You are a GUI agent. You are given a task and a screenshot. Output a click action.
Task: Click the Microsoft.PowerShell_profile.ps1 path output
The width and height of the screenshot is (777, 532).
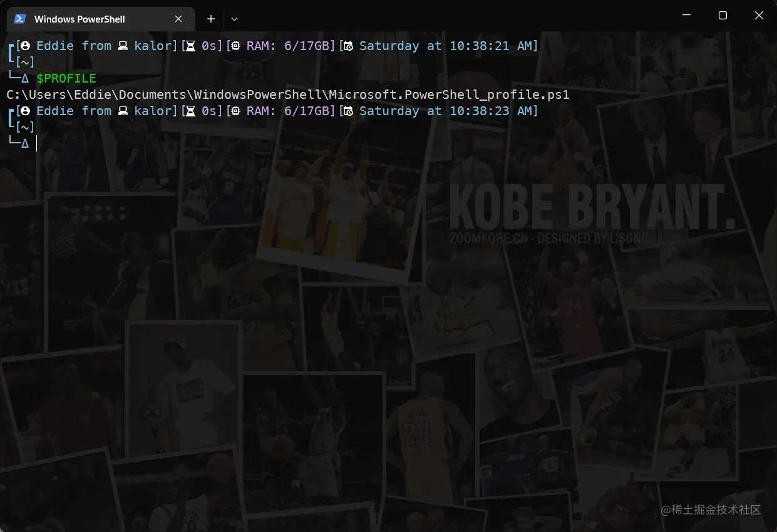[288, 95]
